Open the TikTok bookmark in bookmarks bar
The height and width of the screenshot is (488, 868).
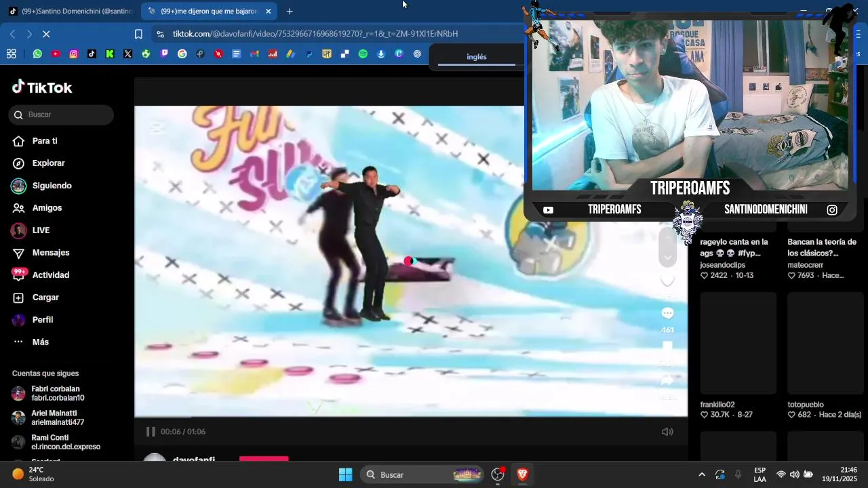(x=92, y=54)
